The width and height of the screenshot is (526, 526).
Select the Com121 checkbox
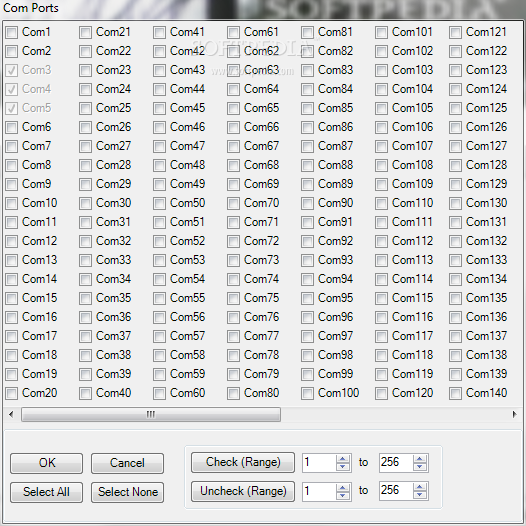point(456,33)
